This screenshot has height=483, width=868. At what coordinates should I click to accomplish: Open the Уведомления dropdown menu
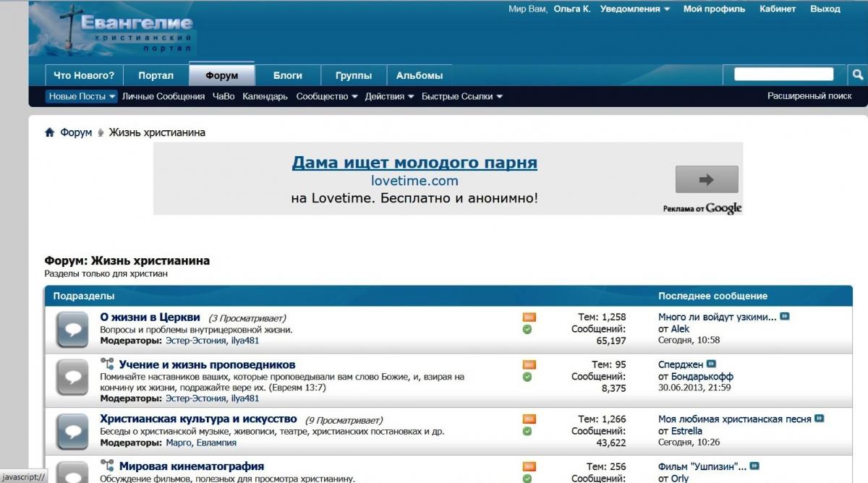coord(634,9)
